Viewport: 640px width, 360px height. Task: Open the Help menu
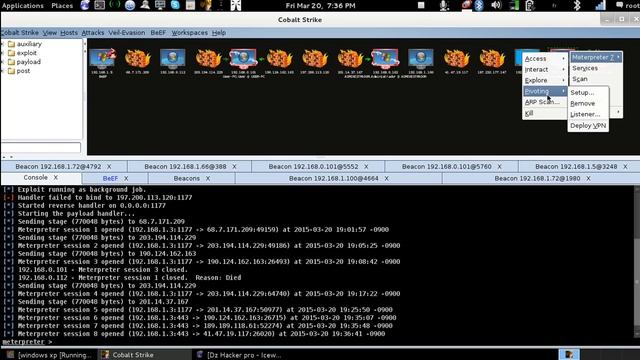click(219, 33)
